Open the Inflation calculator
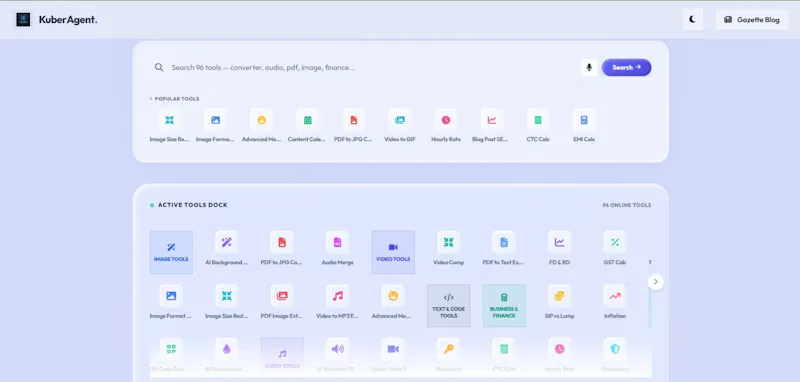Image resolution: width=800 pixels, height=382 pixels. 615,302
